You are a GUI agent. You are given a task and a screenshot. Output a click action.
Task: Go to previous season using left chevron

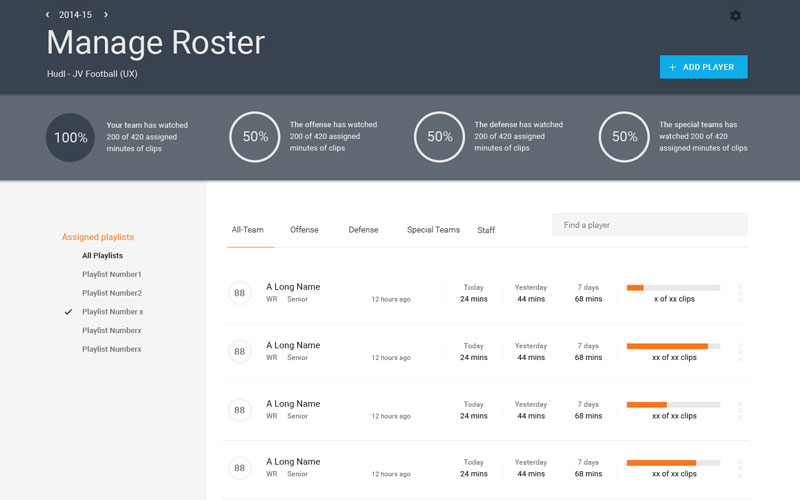pos(47,15)
